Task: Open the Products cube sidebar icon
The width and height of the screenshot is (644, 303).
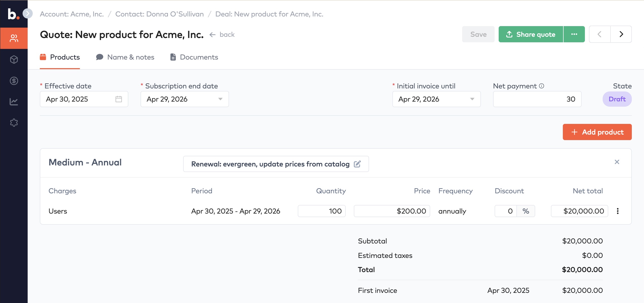Action: pyautogui.click(x=14, y=60)
